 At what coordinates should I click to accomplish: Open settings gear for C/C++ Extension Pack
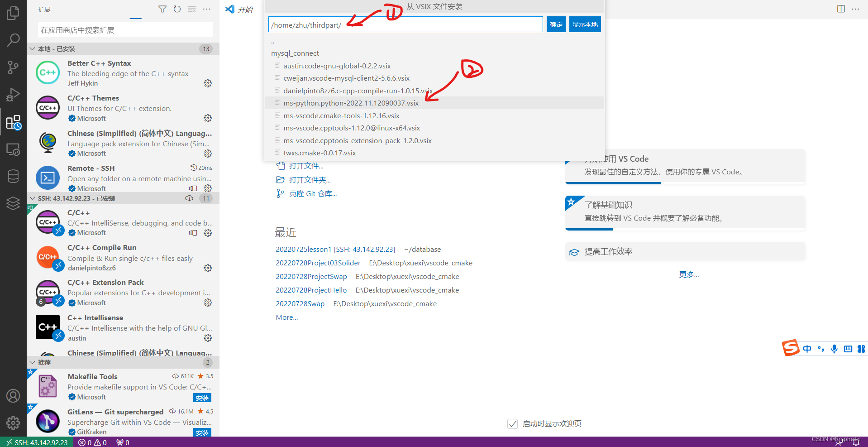pos(208,303)
